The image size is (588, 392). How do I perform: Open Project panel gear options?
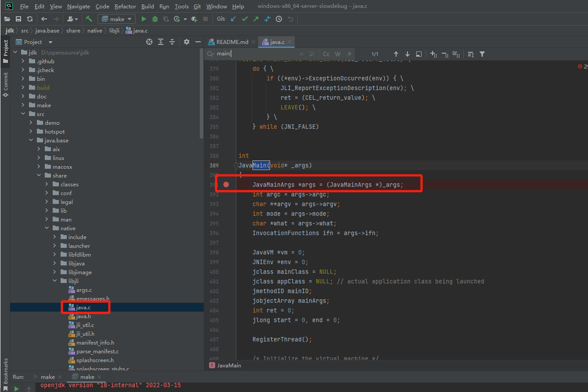[187, 42]
